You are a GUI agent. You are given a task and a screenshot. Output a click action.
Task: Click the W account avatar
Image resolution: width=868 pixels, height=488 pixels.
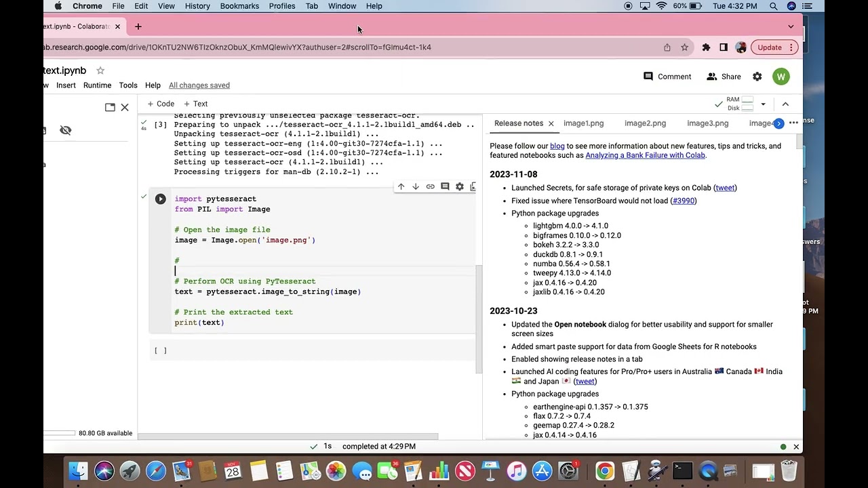pyautogui.click(x=781, y=77)
